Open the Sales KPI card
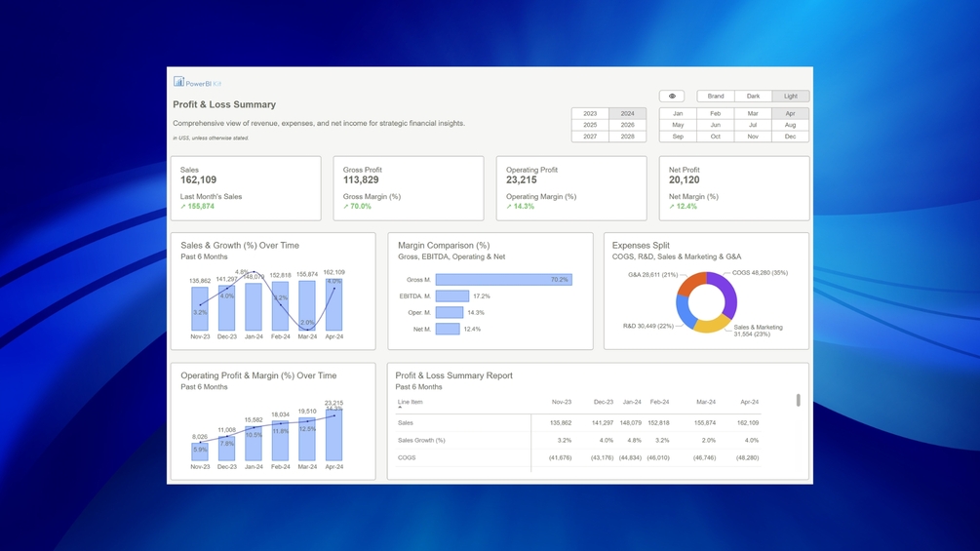 [246, 188]
